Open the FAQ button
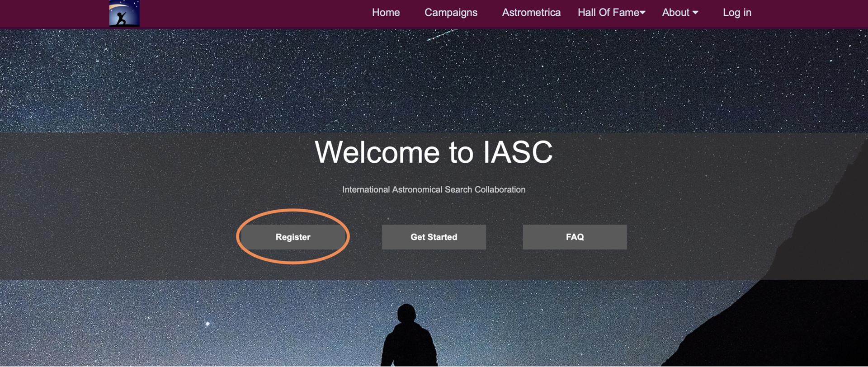The height and width of the screenshot is (367, 868). [x=575, y=237]
